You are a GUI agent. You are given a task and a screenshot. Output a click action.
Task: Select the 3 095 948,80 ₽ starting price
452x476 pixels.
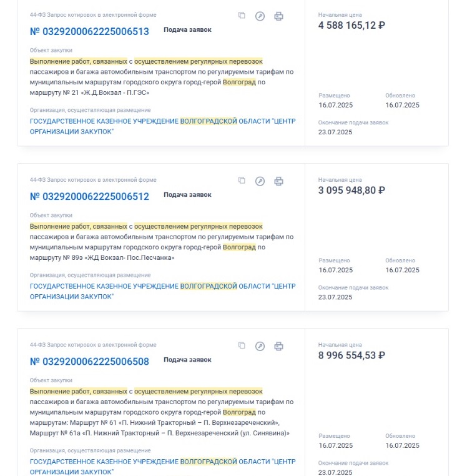point(351,191)
